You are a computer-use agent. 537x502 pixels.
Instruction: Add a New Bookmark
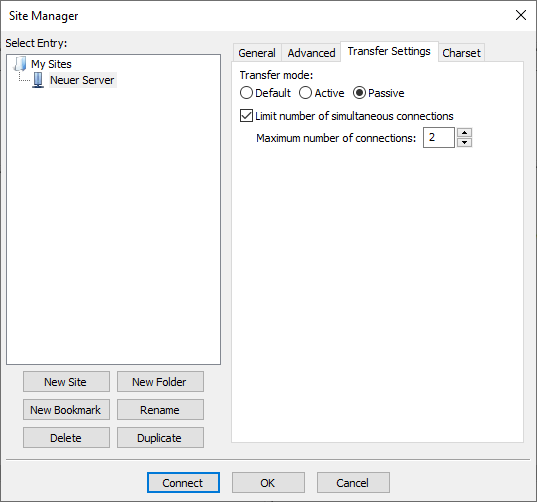pos(66,410)
